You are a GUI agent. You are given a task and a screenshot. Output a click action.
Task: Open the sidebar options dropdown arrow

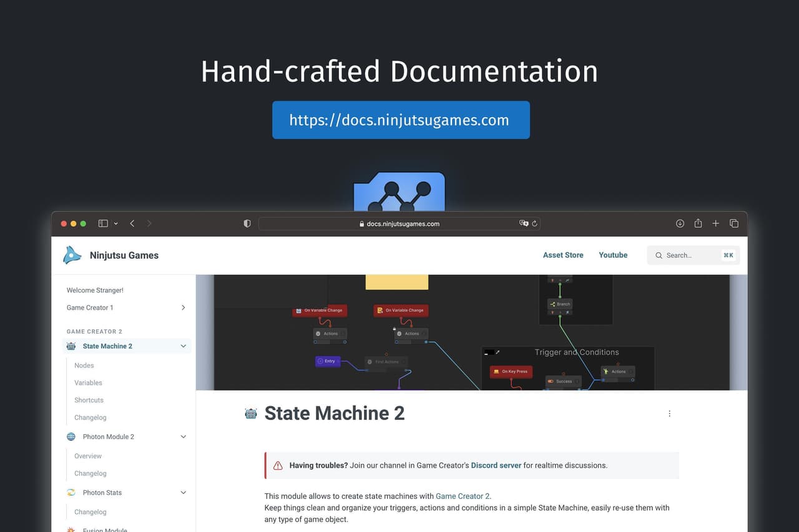click(x=115, y=223)
